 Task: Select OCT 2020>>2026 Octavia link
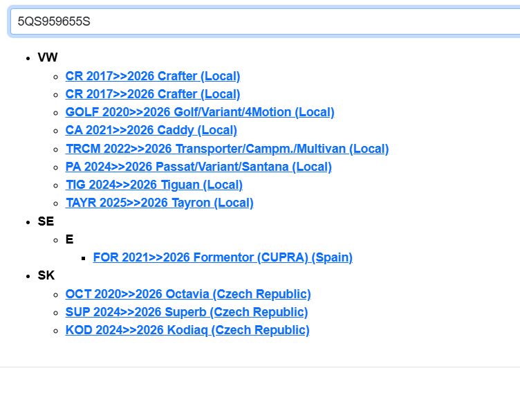187,294
